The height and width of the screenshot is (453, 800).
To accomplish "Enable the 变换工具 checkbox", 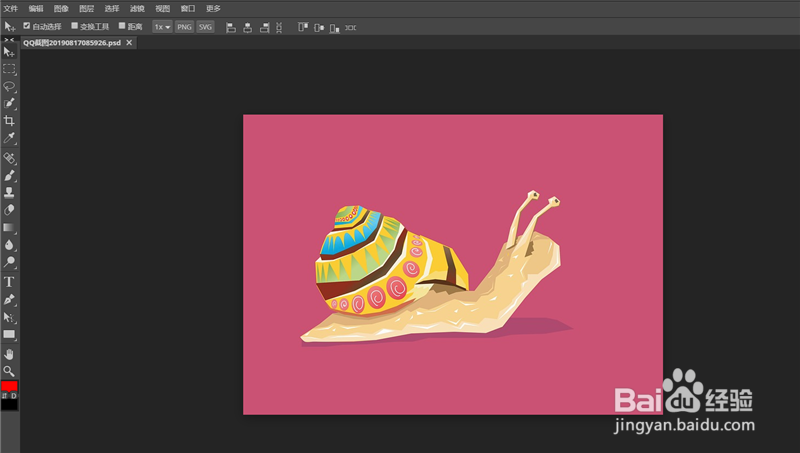I will point(74,26).
